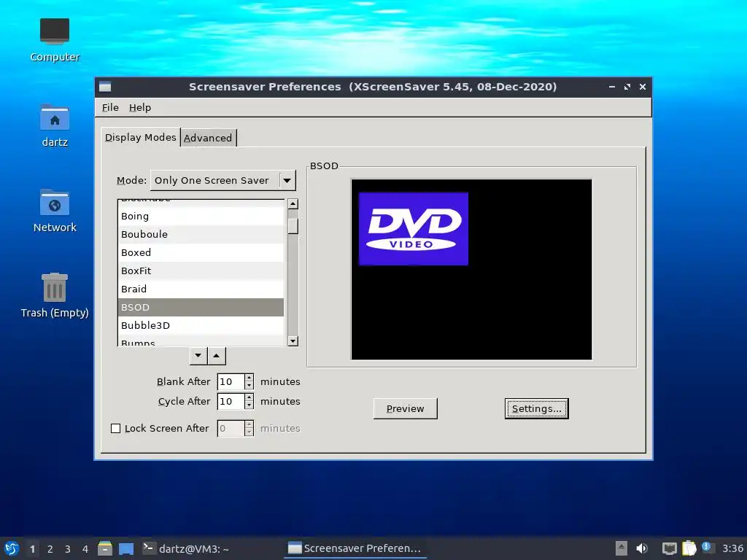Open the Mode dropdown arrow
The height and width of the screenshot is (560, 747).
[287, 181]
